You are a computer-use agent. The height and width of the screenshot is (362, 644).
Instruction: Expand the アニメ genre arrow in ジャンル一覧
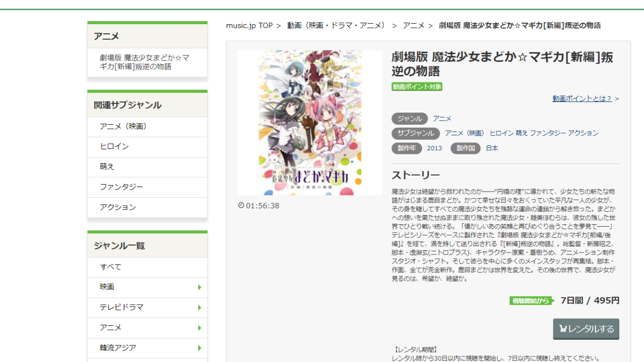(200, 328)
